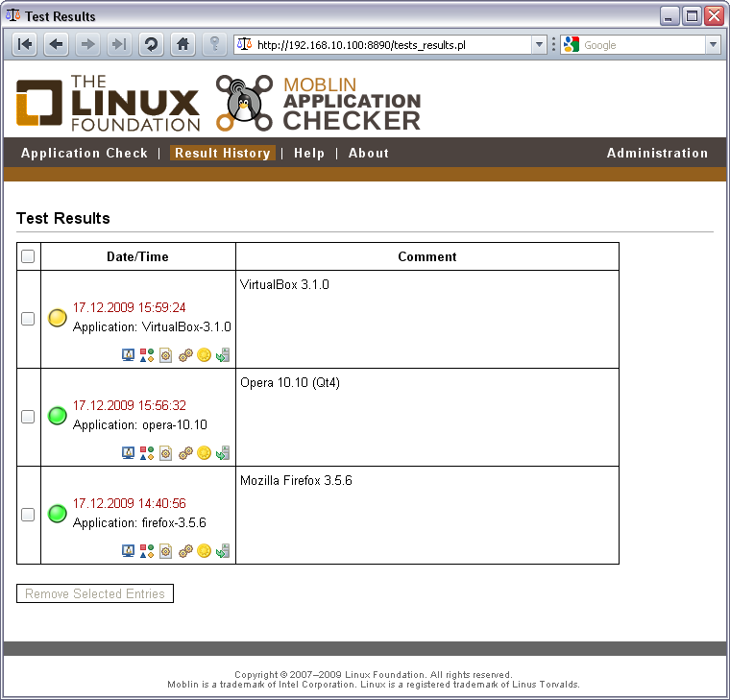The height and width of the screenshot is (700, 730).
Task: Go to first page with rewind button
Action: [24, 44]
